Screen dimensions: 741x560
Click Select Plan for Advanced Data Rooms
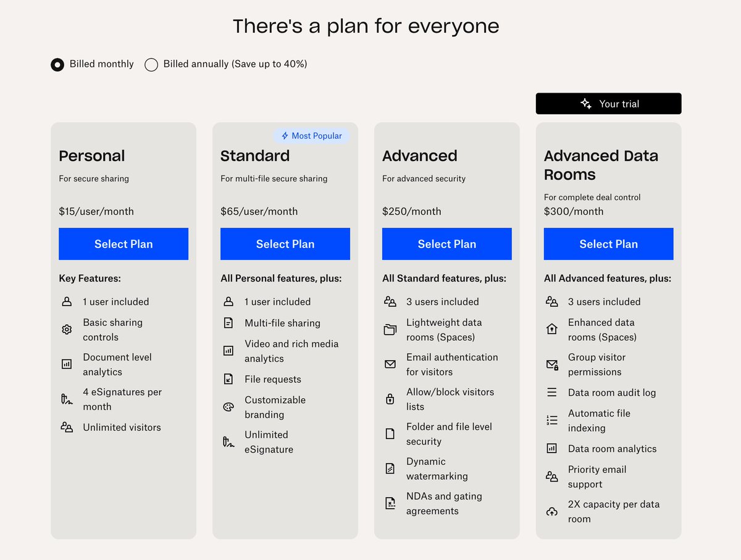coord(609,244)
